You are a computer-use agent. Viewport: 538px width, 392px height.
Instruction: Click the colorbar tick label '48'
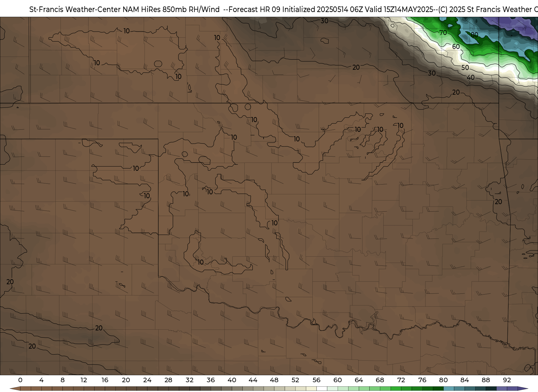[274, 380]
